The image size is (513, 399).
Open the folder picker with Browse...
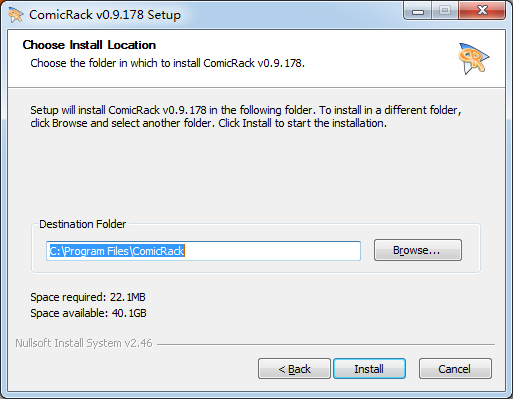[418, 250]
